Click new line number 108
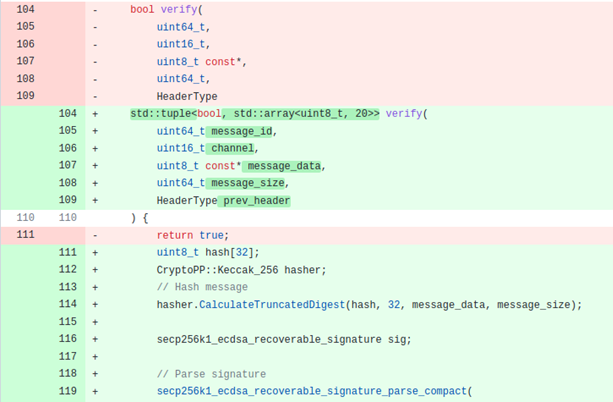This screenshot has width=613, height=402. 68,183
